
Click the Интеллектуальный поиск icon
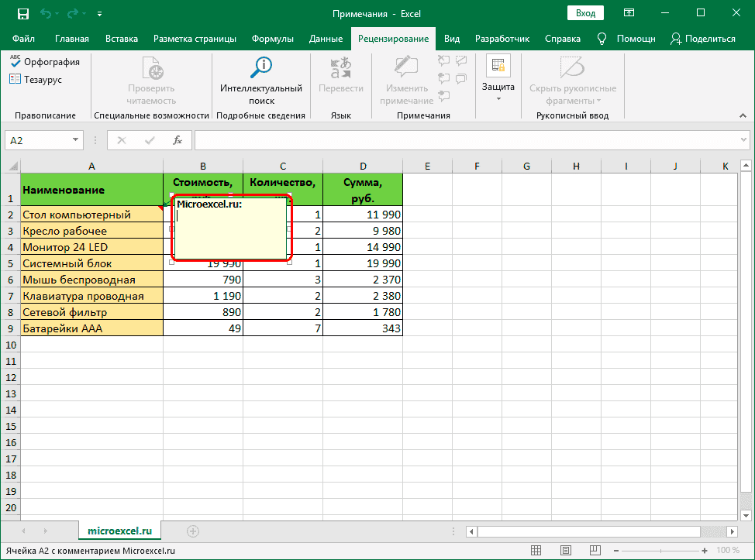point(261,67)
